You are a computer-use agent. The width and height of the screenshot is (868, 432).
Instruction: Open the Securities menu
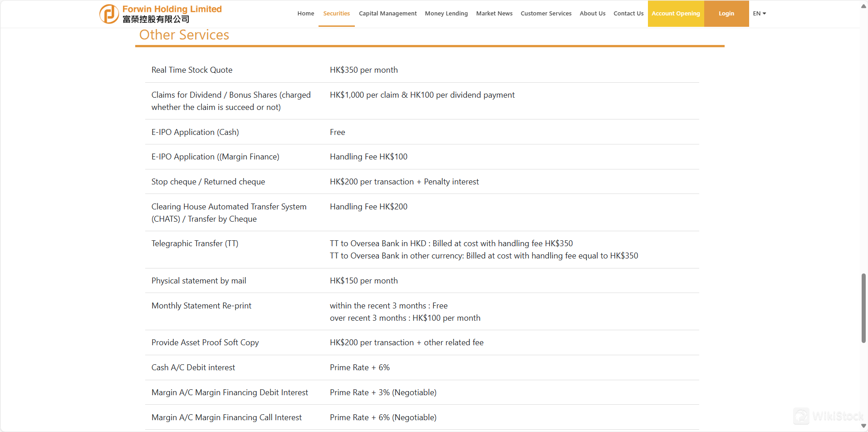pyautogui.click(x=336, y=13)
